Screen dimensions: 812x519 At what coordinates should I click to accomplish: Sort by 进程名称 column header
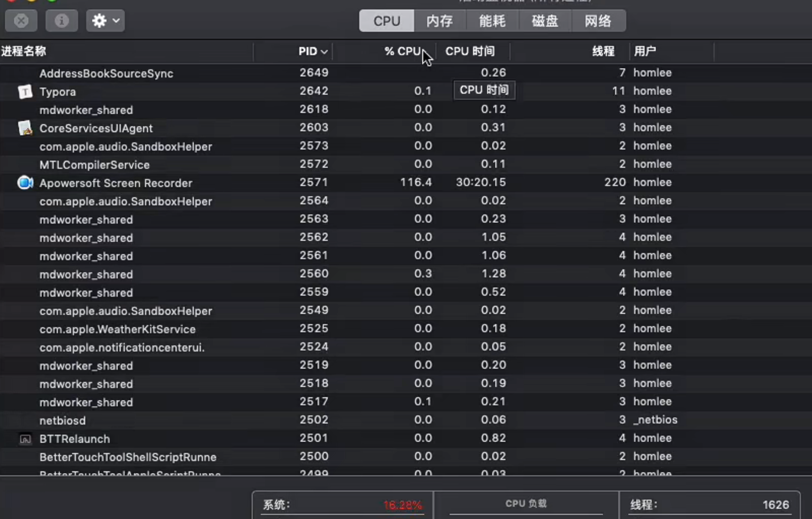point(23,51)
